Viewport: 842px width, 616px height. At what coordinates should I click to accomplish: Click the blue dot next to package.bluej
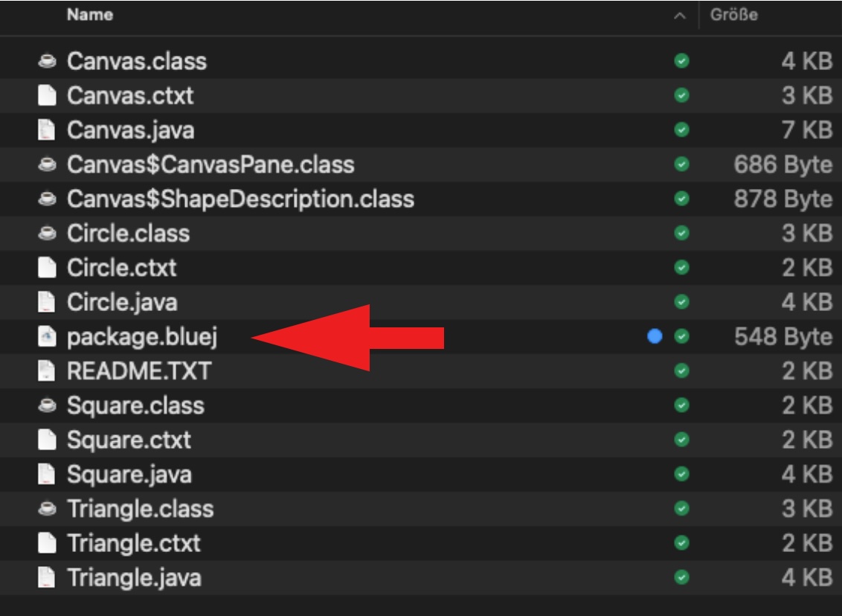coord(655,336)
